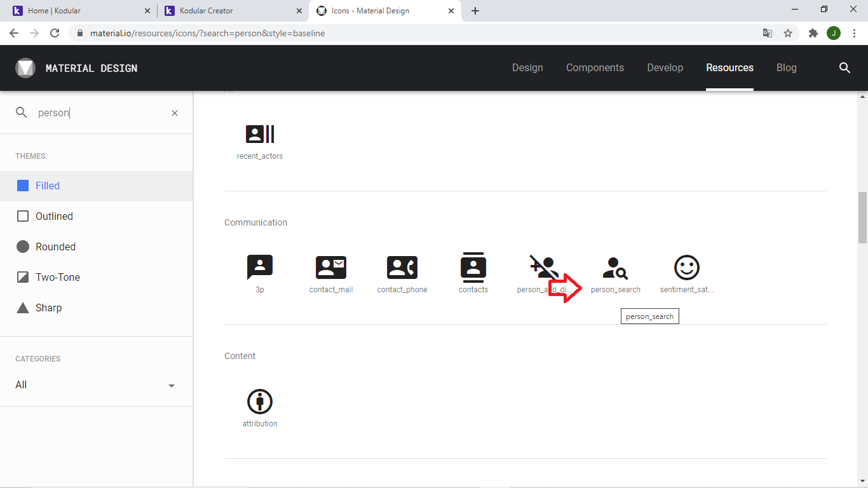
Task: Click the recent_actors icon
Action: [260, 134]
